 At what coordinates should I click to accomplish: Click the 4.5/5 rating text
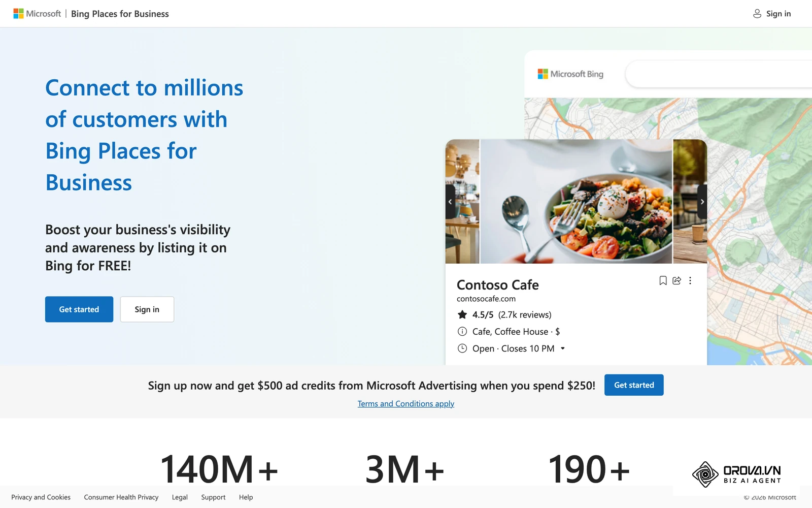point(483,315)
